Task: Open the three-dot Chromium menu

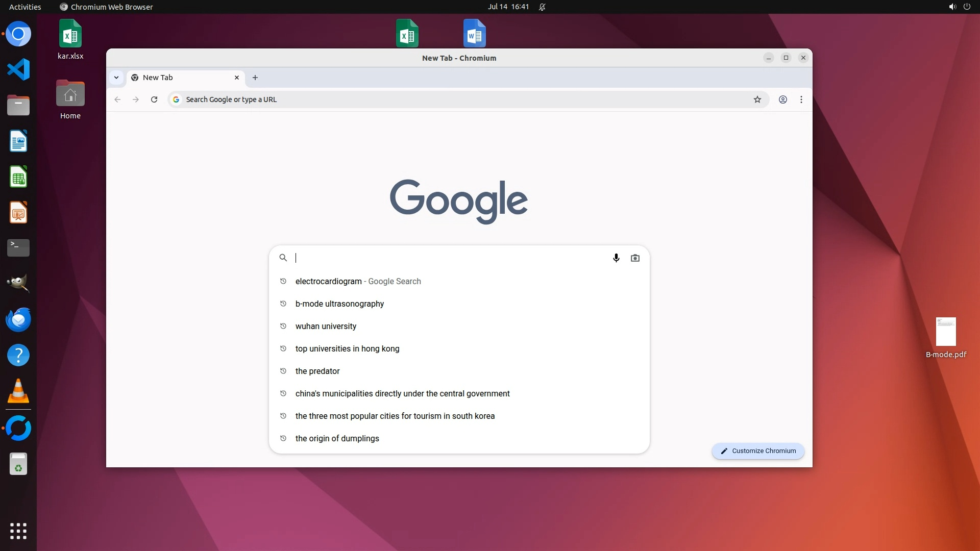Action: point(801,99)
